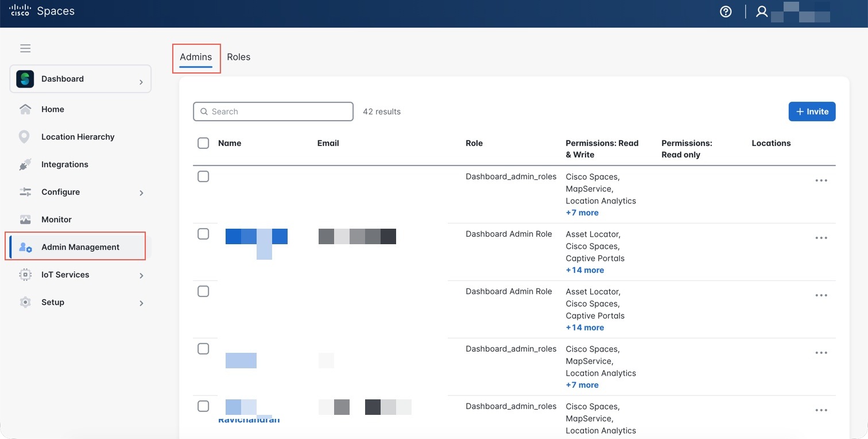
Task: Open the three-dot menu for the fourth admin row
Action: [821, 353]
